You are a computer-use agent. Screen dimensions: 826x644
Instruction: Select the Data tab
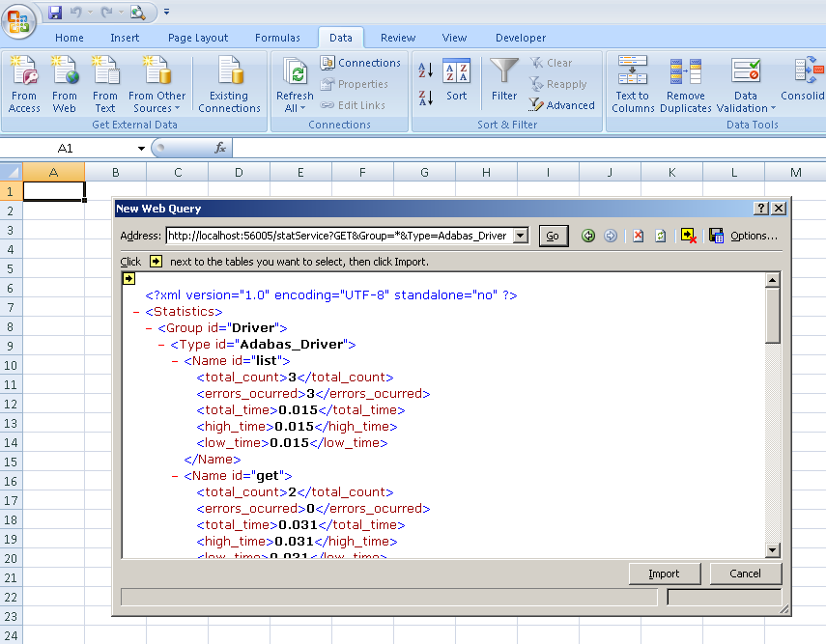341,38
